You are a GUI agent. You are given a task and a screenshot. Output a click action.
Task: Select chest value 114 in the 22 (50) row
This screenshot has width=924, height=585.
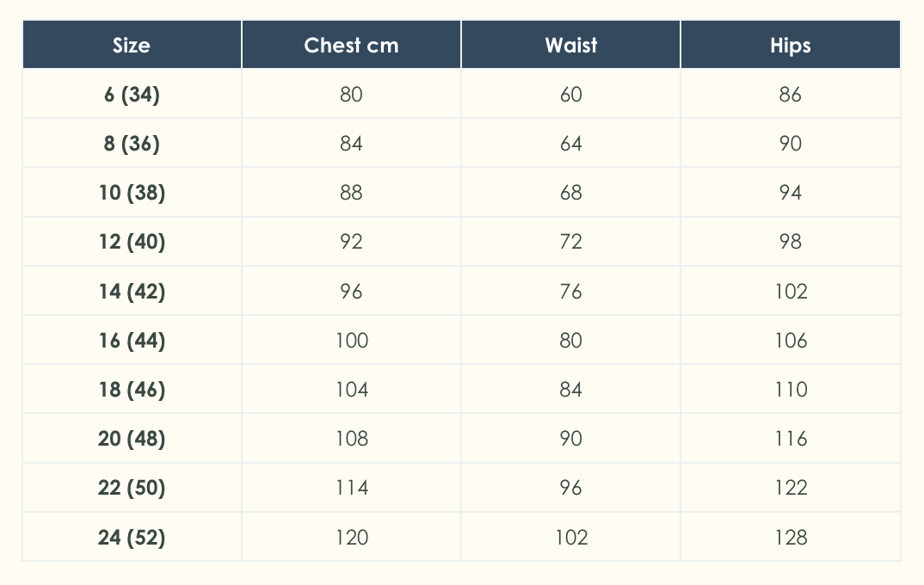coord(351,488)
